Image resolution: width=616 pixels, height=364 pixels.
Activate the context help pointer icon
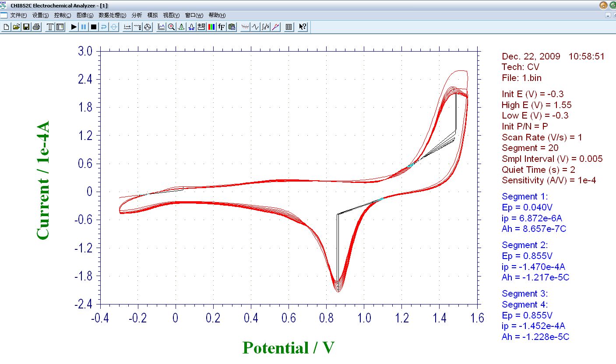click(x=303, y=27)
